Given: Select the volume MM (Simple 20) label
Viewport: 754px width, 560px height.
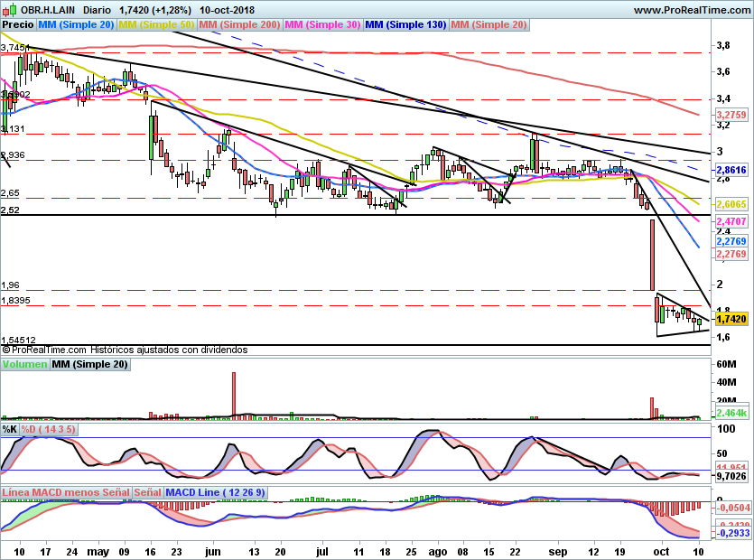Looking at the screenshot, I should 90,365.
